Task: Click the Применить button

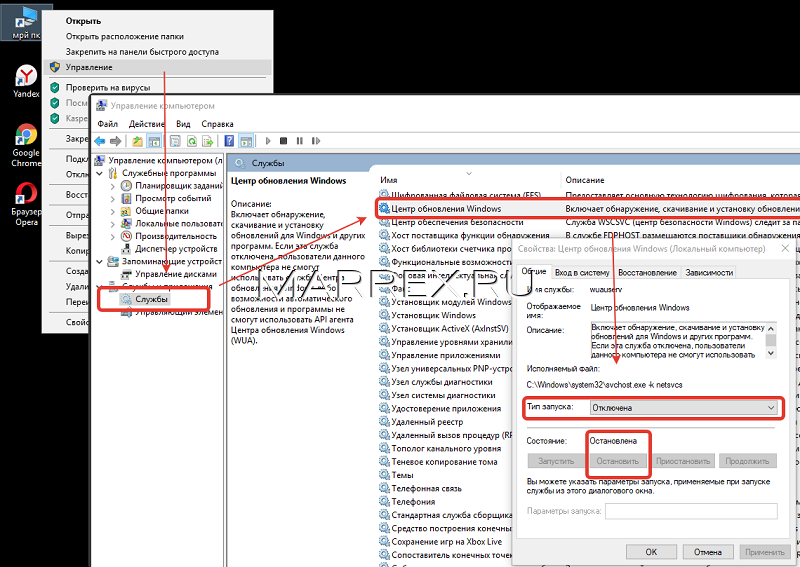Action: tap(764, 552)
